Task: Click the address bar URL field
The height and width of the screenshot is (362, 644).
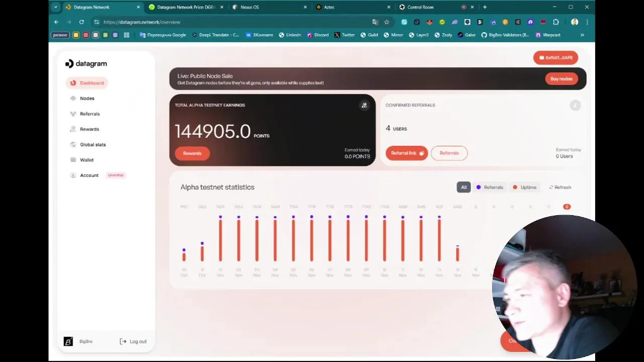Action: click(231, 22)
